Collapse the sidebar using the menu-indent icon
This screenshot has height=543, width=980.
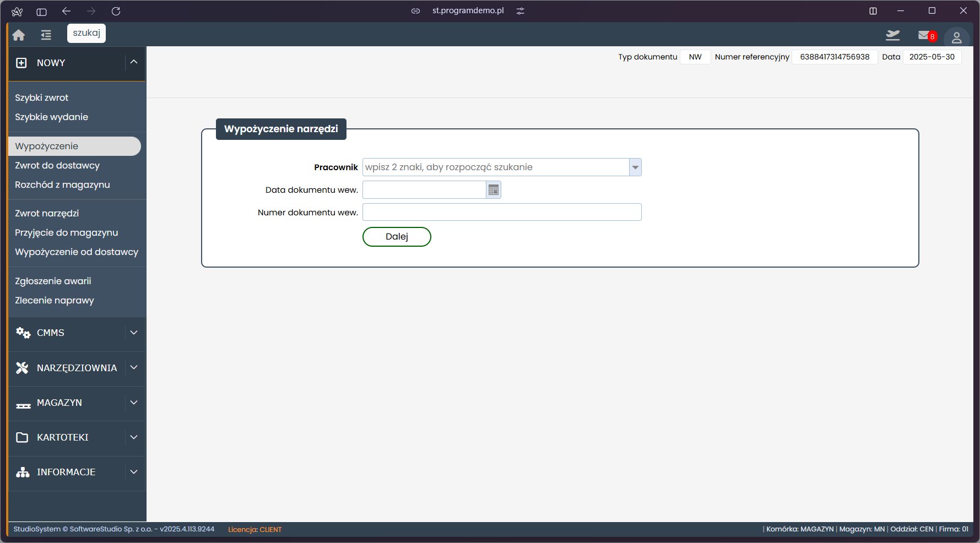point(46,35)
